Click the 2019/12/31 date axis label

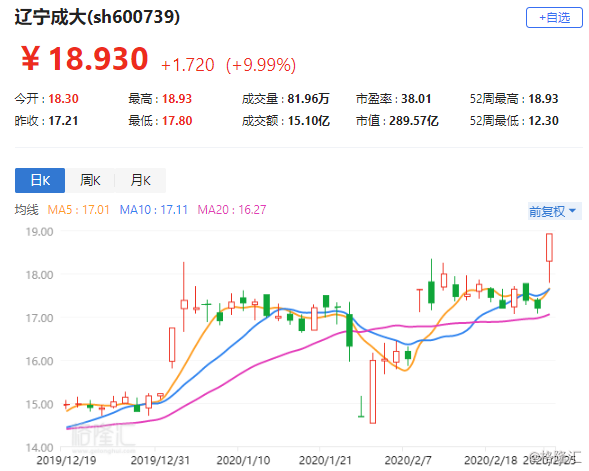[160, 460]
